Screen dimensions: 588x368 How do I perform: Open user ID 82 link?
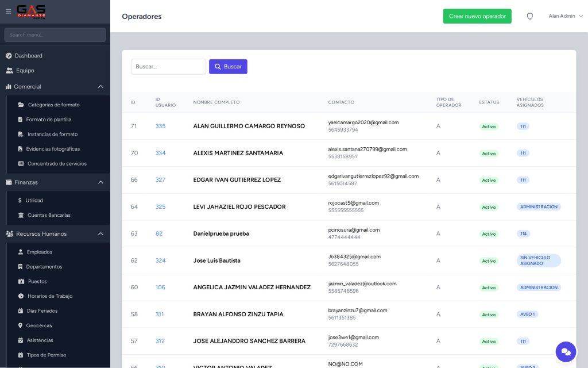point(159,233)
